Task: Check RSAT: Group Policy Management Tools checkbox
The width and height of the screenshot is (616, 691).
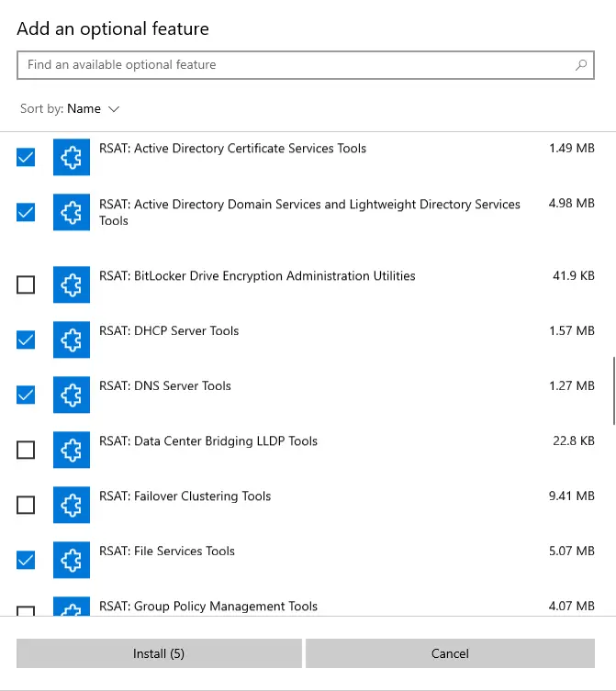Action: [x=26, y=611]
